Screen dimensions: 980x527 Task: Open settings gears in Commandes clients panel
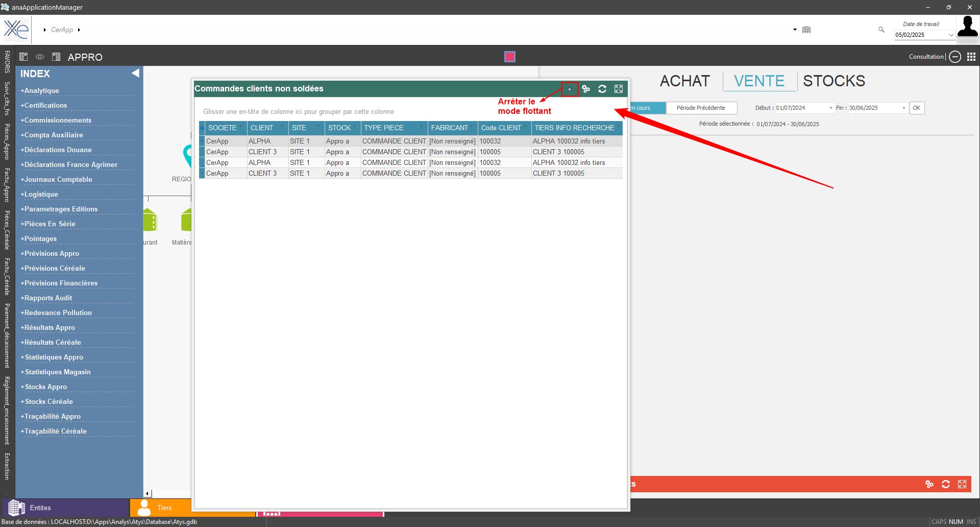586,89
